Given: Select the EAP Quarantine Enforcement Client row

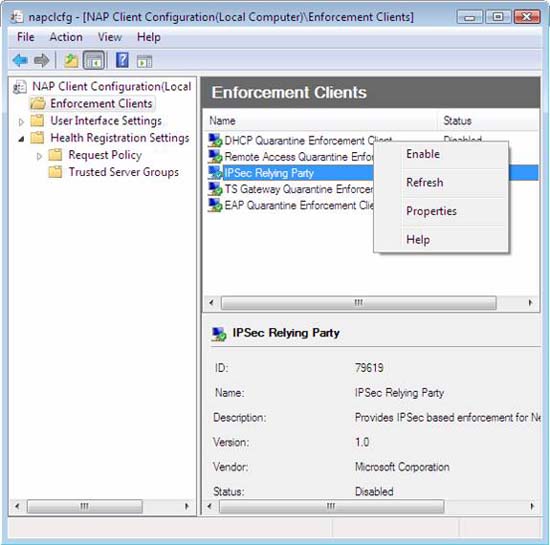Looking at the screenshot, I should 299,205.
